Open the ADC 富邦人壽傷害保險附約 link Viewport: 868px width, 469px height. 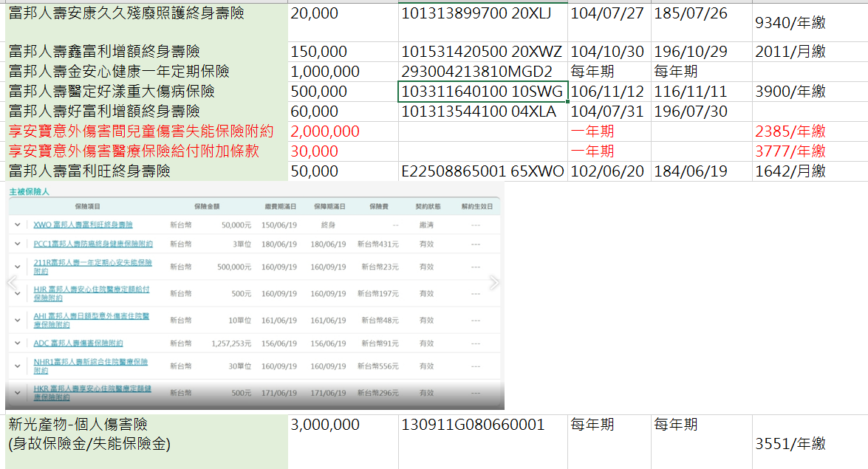click(78, 343)
